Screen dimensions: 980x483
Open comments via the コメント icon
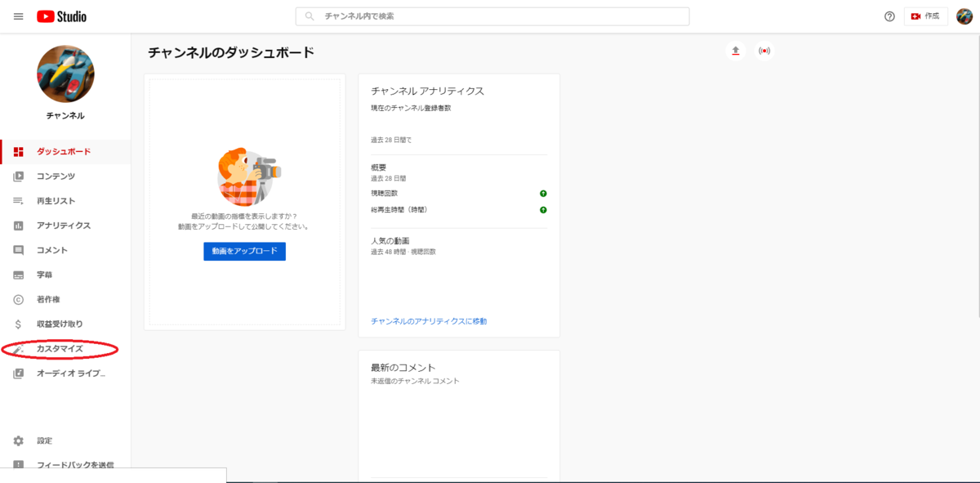coord(18,249)
